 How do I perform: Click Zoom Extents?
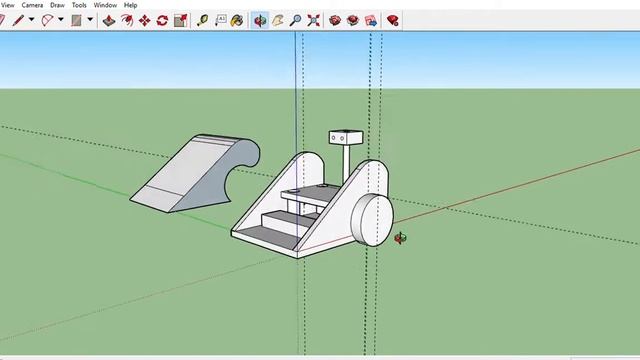[x=313, y=20]
